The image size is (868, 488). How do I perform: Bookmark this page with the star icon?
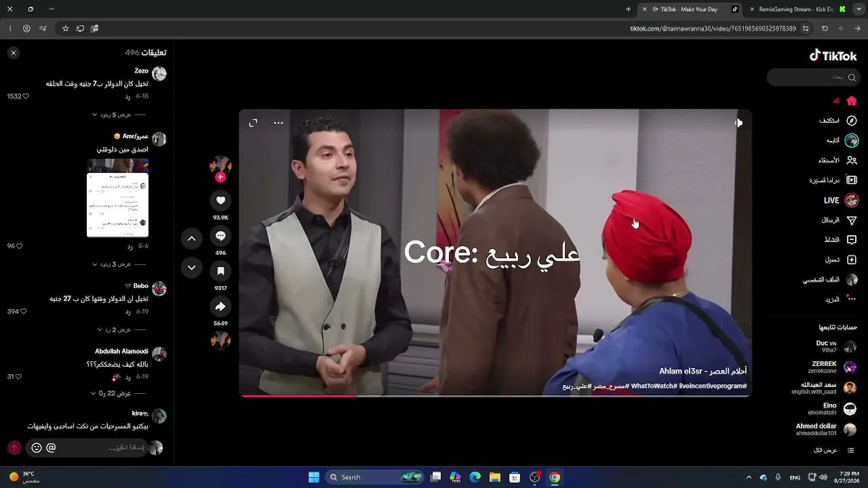pos(65,28)
